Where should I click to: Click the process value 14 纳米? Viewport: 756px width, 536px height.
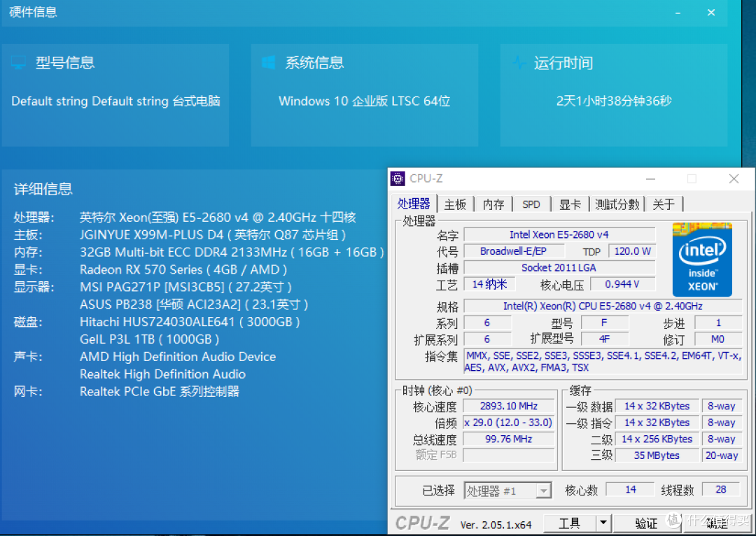pos(489,284)
